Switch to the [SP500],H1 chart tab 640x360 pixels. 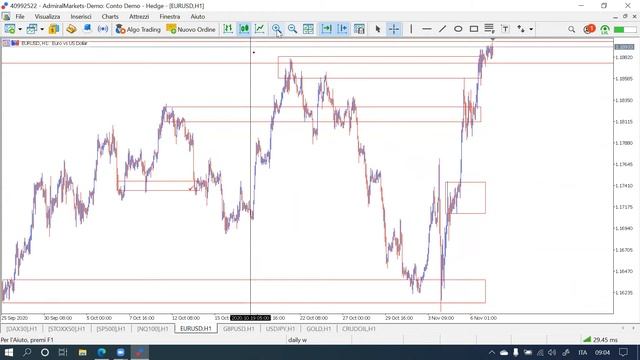click(x=111, y=329)
